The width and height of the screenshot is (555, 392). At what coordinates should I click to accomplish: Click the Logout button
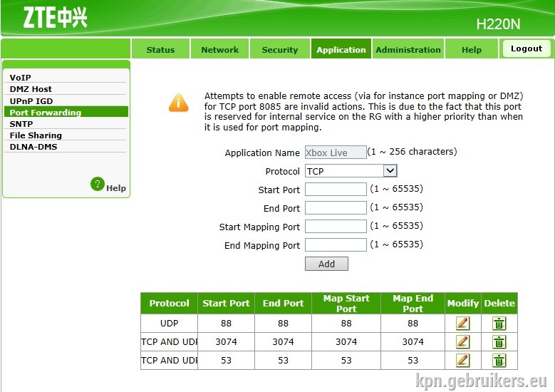pos(526,48)
